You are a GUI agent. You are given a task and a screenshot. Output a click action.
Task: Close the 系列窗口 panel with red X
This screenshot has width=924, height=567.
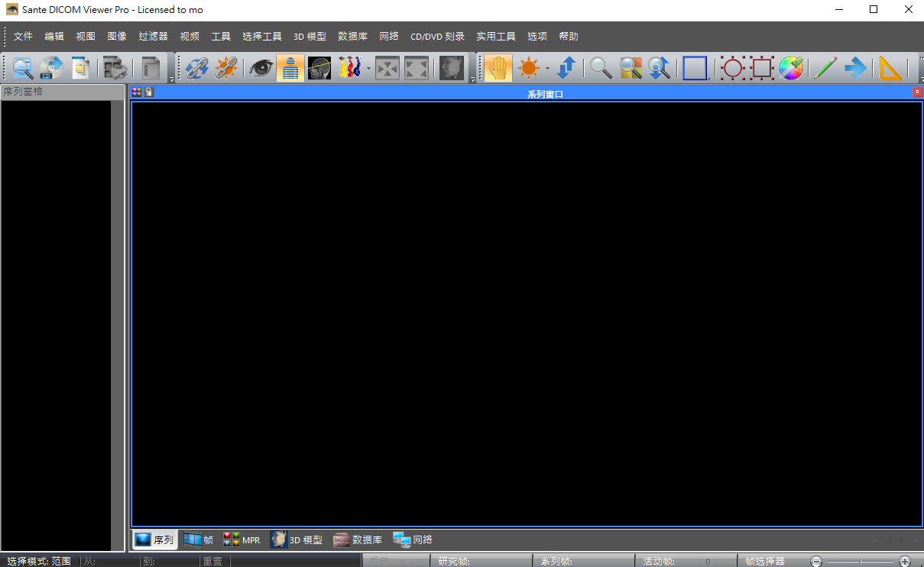pyautogui.click(x=917, y=92)
